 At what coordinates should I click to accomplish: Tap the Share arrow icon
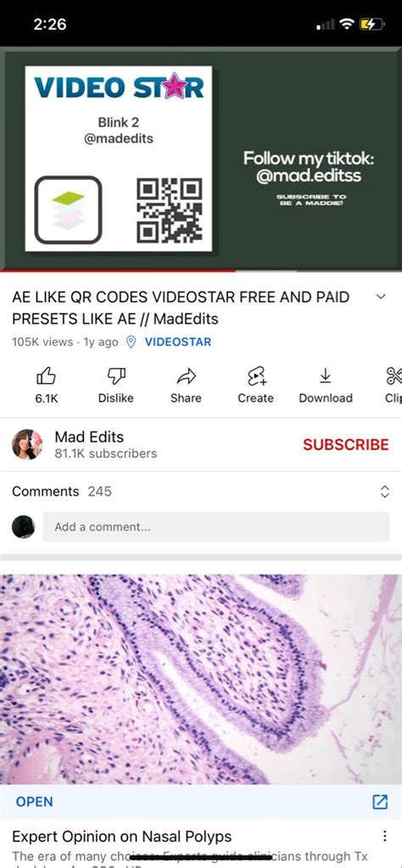click(x=186, y=376)
